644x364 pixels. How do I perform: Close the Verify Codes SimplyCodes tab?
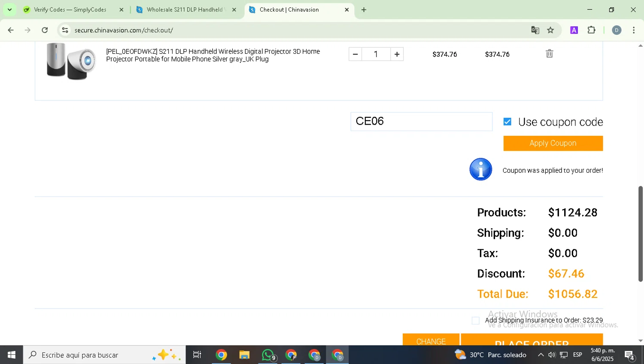(x=121, y=9)
